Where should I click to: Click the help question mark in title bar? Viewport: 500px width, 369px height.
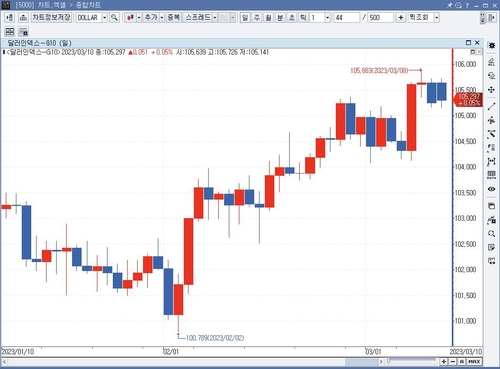pos(467,5)
